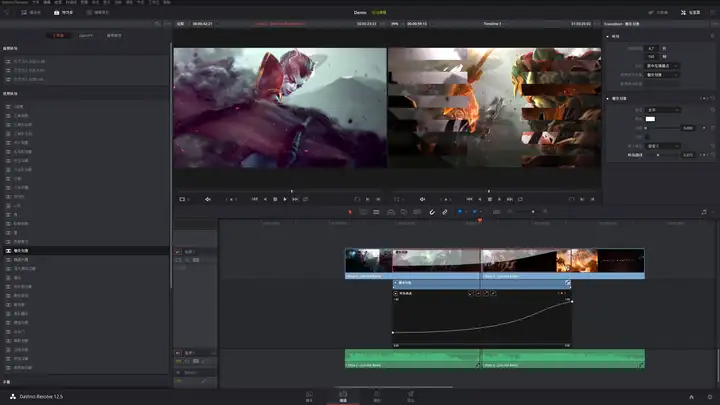Open the alignment dropdown in inspector

(x=662, y=66)
